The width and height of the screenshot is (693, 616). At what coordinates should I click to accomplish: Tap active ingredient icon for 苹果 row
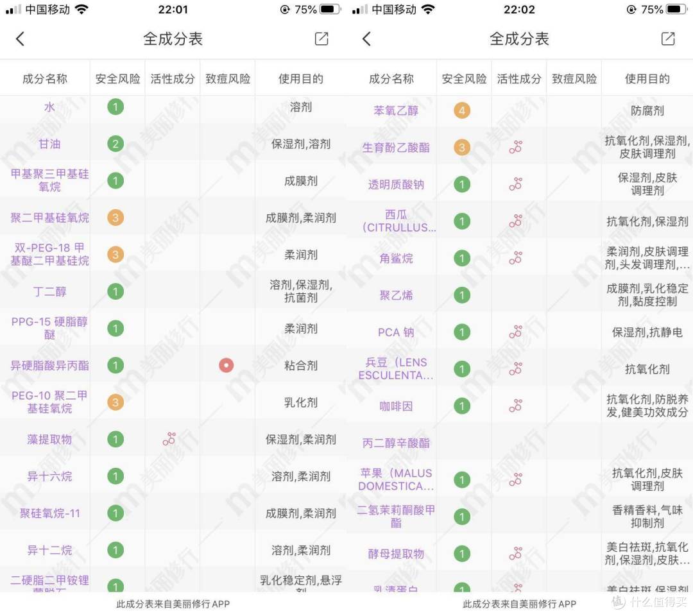(x=516, y=479)
